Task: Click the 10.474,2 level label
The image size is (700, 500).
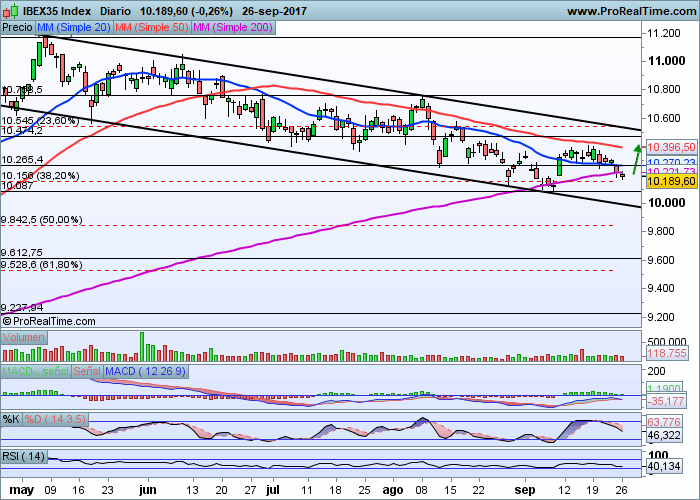Action: [22, 131]
